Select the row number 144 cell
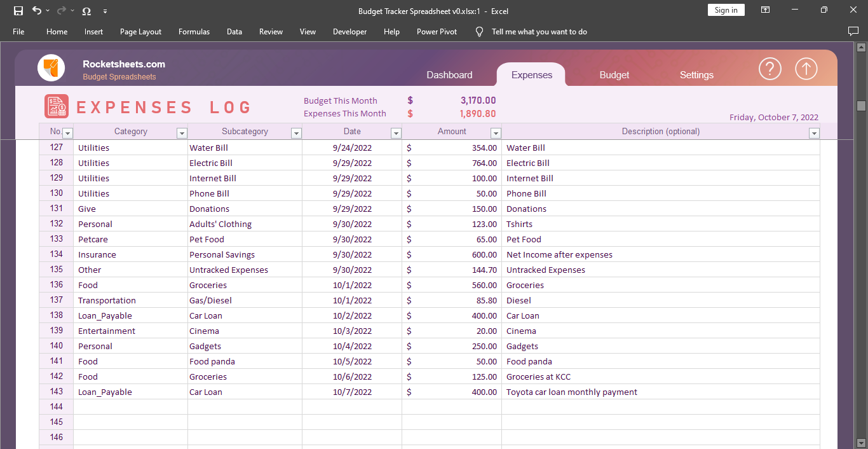 pos(56,407)
